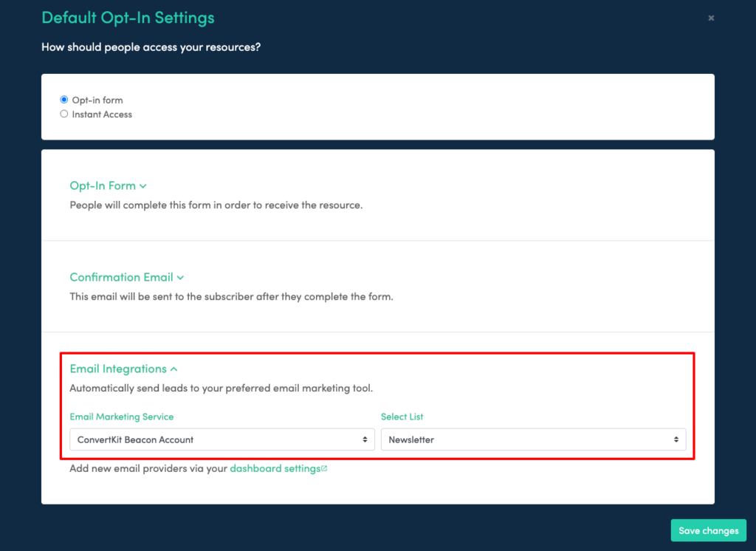Click the 'This email will be sent' description
The width and height of the screenshot is (756, 551).
231,297
